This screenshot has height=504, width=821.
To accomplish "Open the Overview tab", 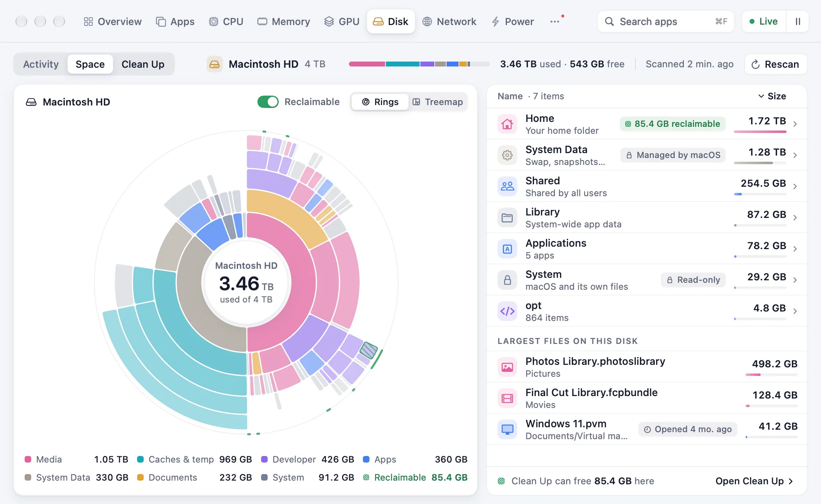I will [112, 21].
